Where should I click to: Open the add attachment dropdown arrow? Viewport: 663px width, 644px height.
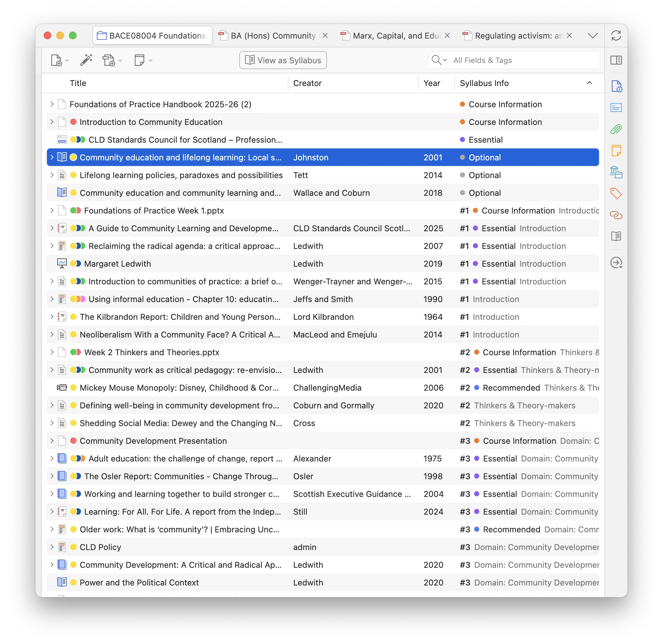coord(120,60)
